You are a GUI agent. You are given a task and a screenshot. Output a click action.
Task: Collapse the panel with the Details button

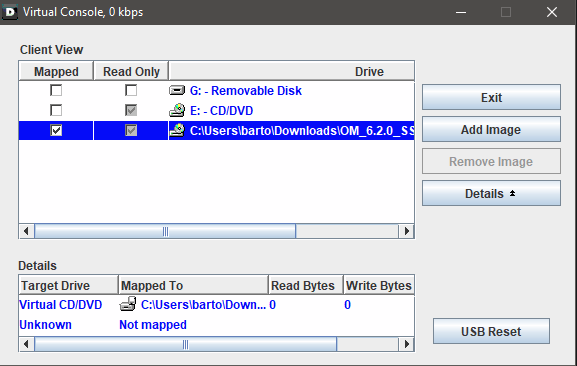point(491,193)
